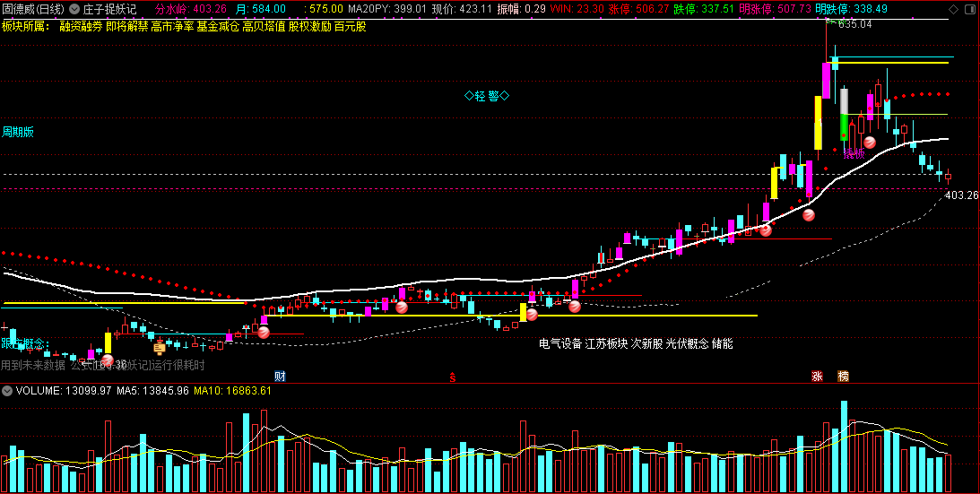
Task: Select the 股权激励 sector tag
Action: click(309, 26)
